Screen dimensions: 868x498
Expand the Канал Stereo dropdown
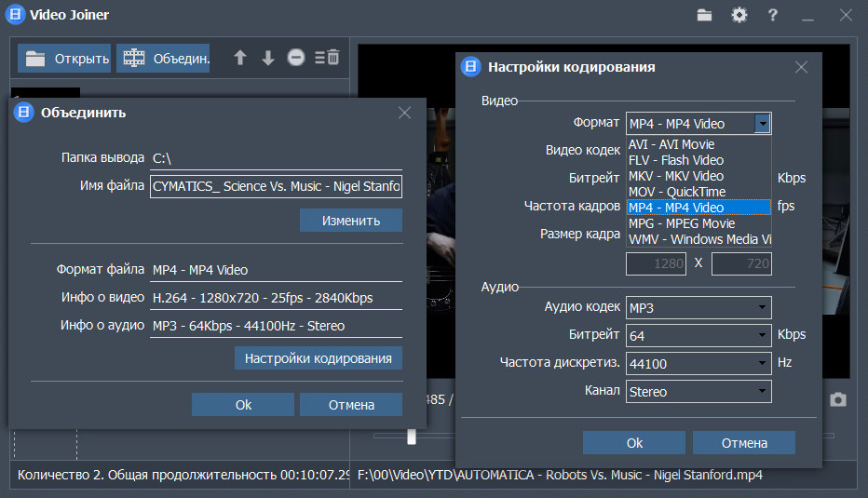pyautogui.click(x=698, y=392)
